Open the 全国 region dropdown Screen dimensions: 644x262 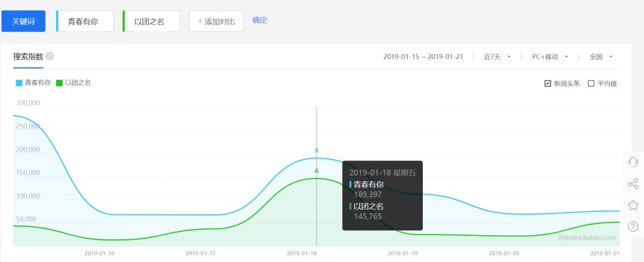coord(600,57)
